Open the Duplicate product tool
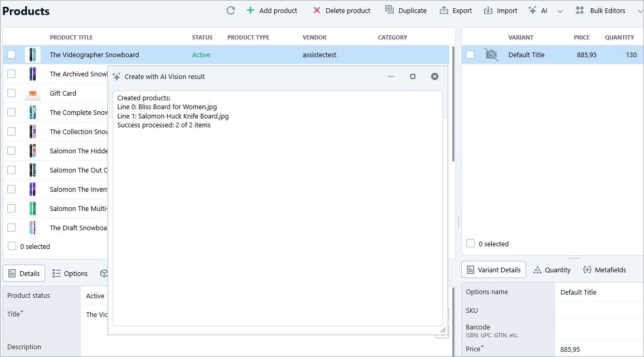The image size is (644, 357). [x=389, y=10]
